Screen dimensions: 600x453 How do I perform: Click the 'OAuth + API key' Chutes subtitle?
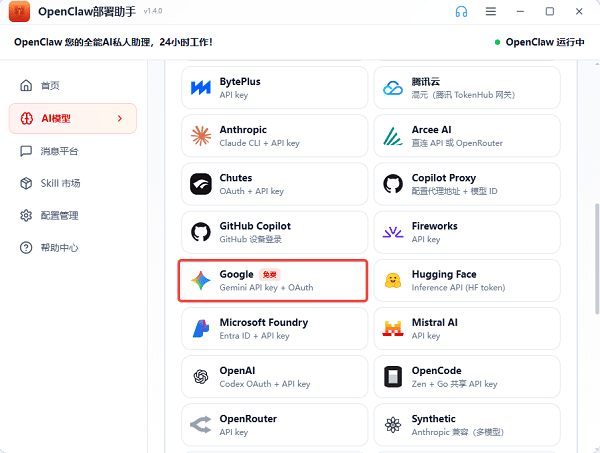251,191
